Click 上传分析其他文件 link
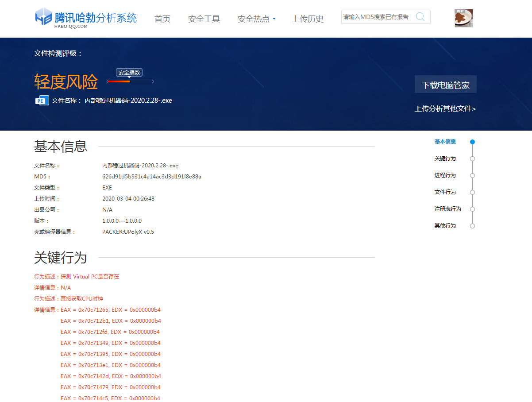Screen dimensions: 532x402 [x=445, y=108]
